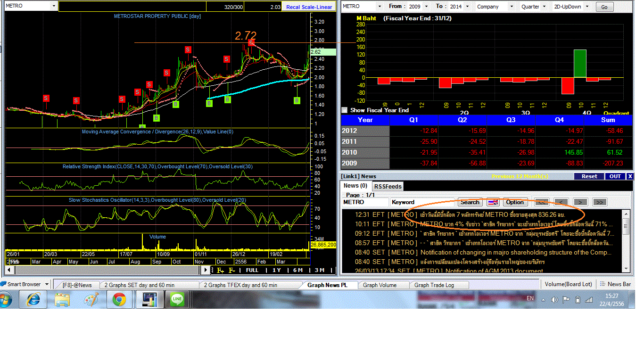Open the Company type dropdown
The width and height of the screenshot is (644, 362).
(511, 7)
